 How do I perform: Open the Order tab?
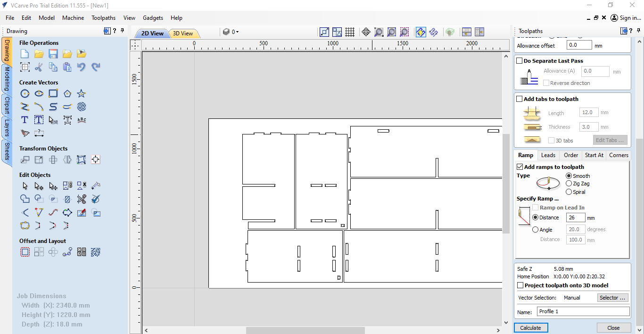pos(571,155)
